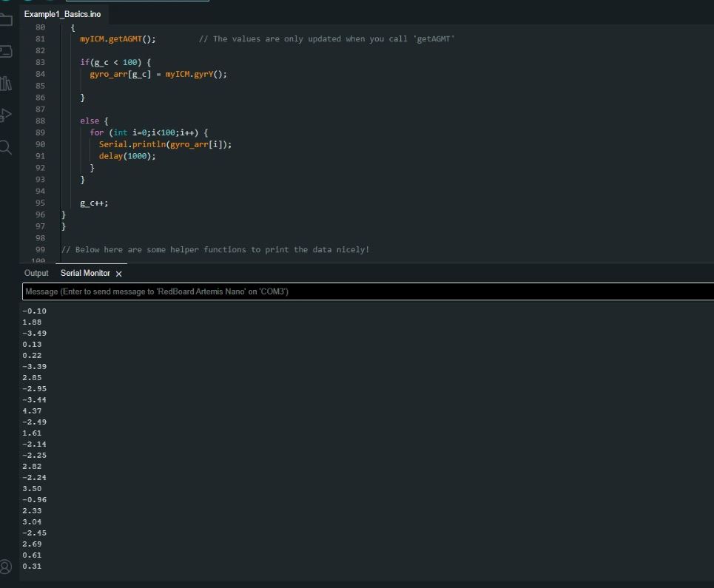Image resolution: width=714 pixels, height=588 pixels.
Task: Click the delay(1000) statement
Action: click(x=127, y=156)
